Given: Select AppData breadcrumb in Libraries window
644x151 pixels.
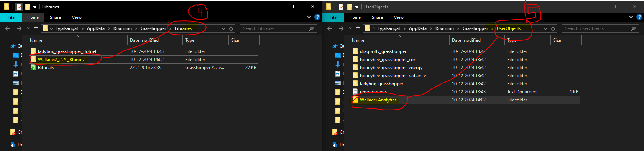Looking at the screenshot, I should click(96, 28).
